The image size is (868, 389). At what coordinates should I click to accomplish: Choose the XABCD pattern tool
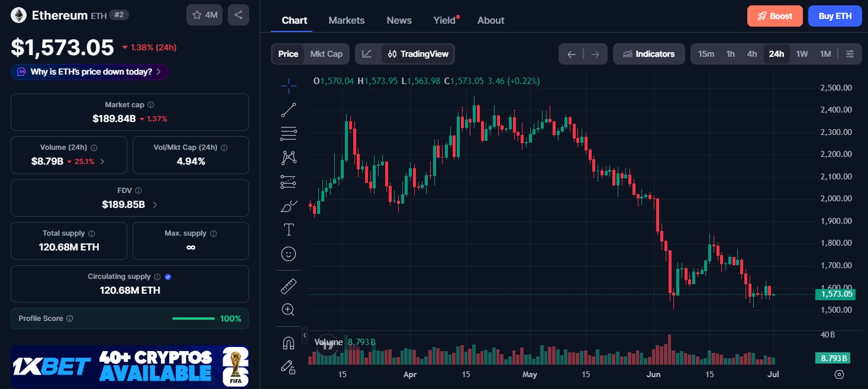point(288,157)
